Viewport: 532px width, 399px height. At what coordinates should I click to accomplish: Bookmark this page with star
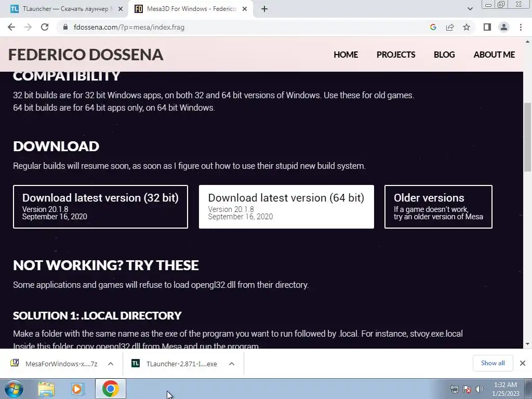coord(467,27)
